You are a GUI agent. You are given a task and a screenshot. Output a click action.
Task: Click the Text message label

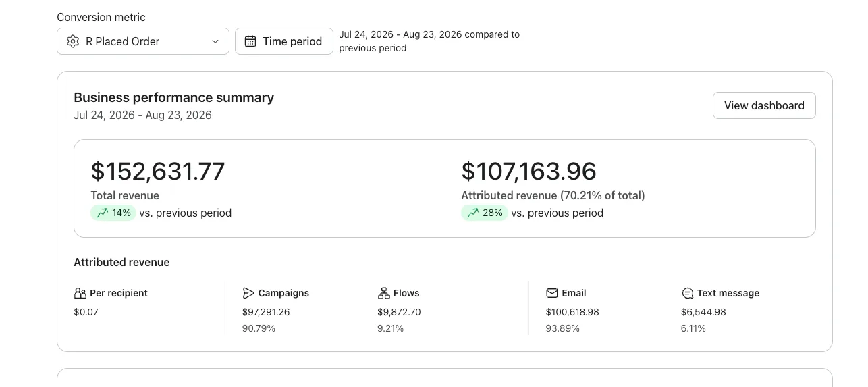click(x=728, y=293)
